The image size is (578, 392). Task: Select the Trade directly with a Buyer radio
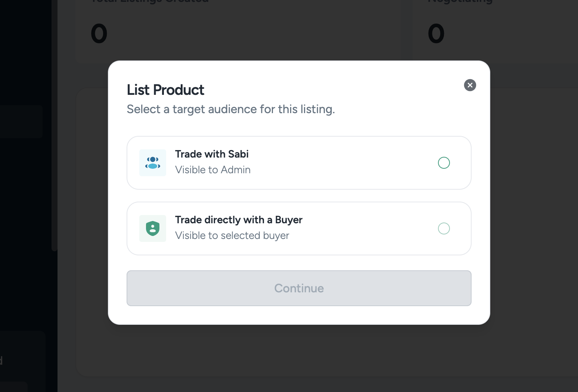pyautogui.click(x=444, y=228)
